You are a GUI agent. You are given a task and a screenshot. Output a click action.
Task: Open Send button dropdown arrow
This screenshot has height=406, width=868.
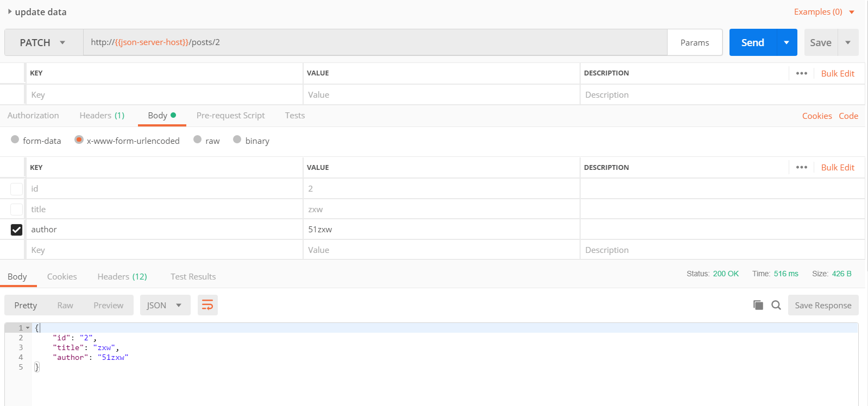(787, 42)
